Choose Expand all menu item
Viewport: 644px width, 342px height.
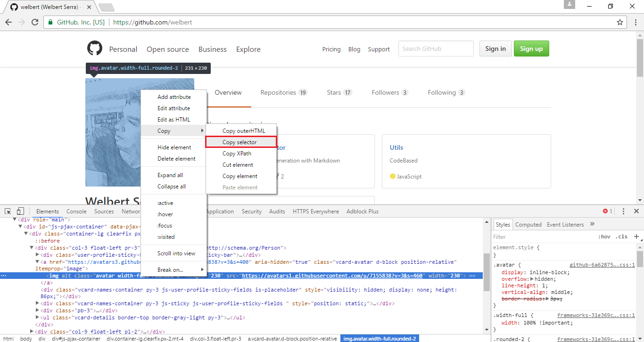click(x=173, y=175)
